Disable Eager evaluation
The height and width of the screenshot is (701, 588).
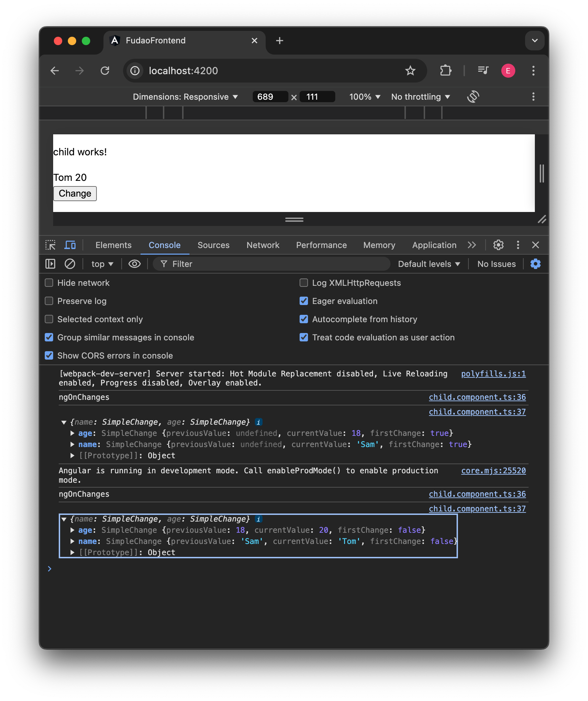click(303, 301)
